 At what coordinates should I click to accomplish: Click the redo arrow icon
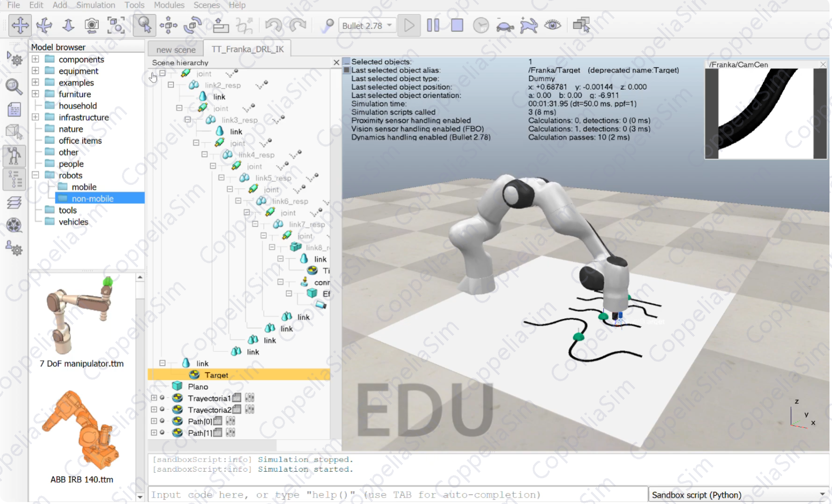(x=298, y=25)
